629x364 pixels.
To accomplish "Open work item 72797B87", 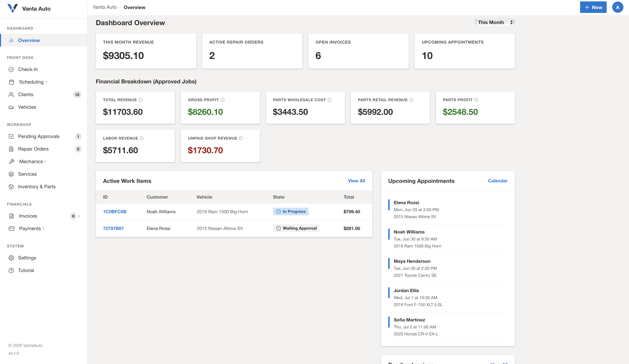I will [x=113, y=228].
